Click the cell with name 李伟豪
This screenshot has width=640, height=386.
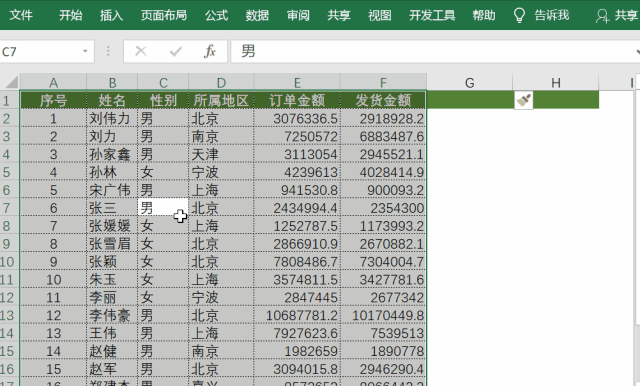coord(112,315)
